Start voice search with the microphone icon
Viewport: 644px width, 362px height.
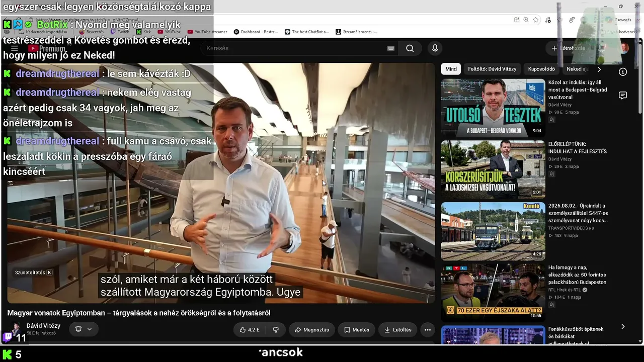435,48
